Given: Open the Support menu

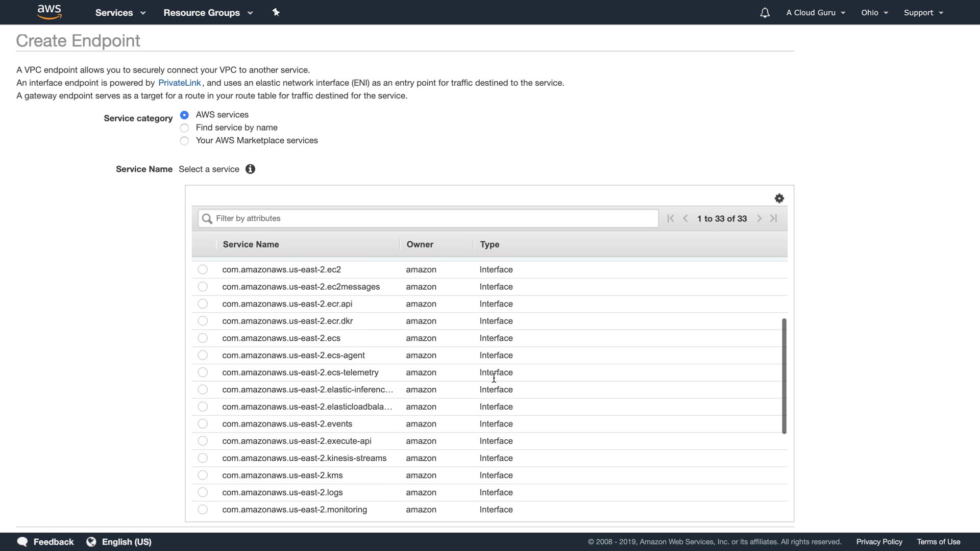Looking at the screenshot, I should (923, 13).
